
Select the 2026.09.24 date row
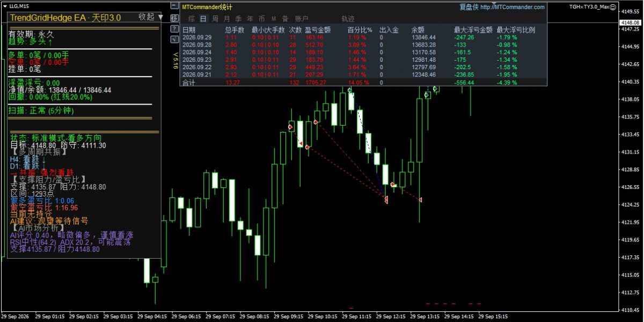click(363, 52)
